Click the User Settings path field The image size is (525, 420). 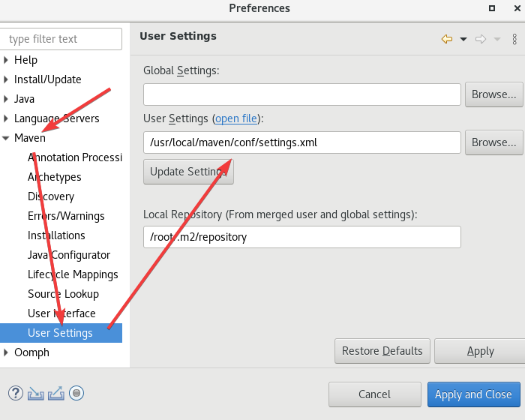coord(302,142)
